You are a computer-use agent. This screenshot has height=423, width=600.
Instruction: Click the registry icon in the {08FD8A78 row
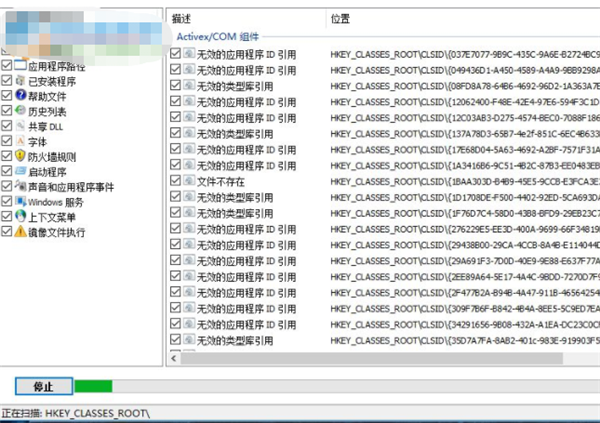(x=189, y=85)
